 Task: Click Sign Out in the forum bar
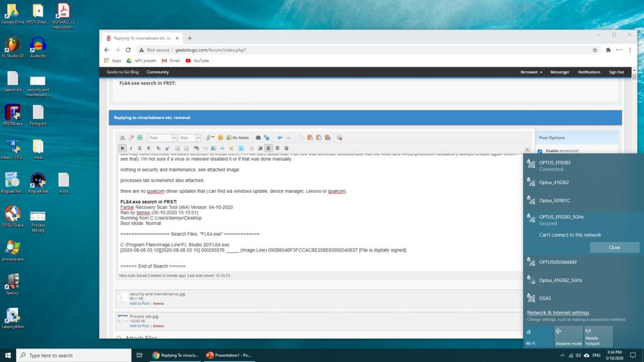pyautogui.click(x=616, y=72)
